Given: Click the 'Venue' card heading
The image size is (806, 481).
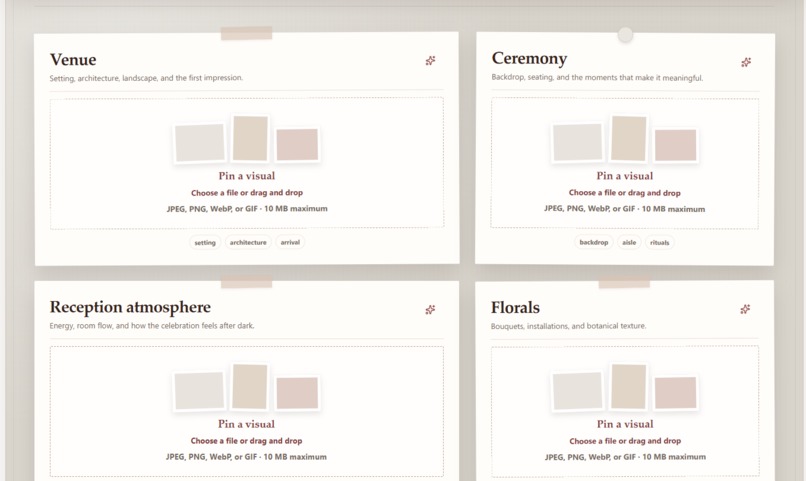Looking at the screenshot, I should pyautogui.click(x=73, y=60).
